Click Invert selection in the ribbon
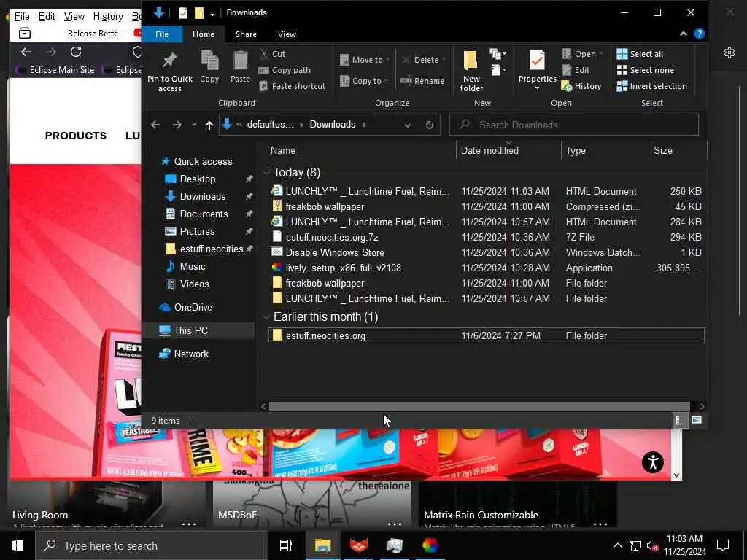The height and width of the screenshot is (560, 747). pyautogui.click(x=651, y=86)
